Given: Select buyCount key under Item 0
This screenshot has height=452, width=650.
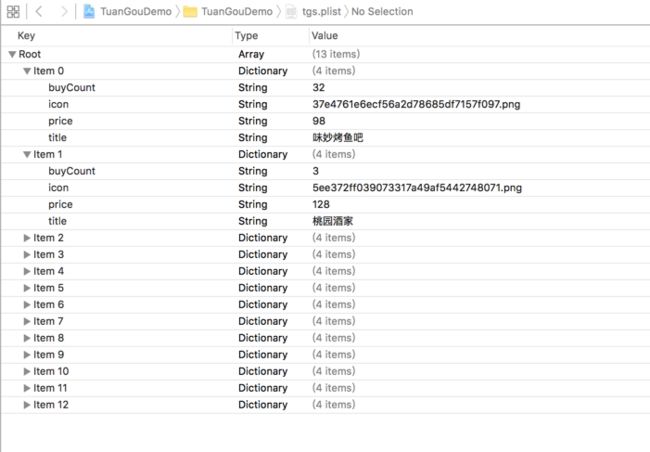Looking at the screenshot, I should [x=72, y=87].
